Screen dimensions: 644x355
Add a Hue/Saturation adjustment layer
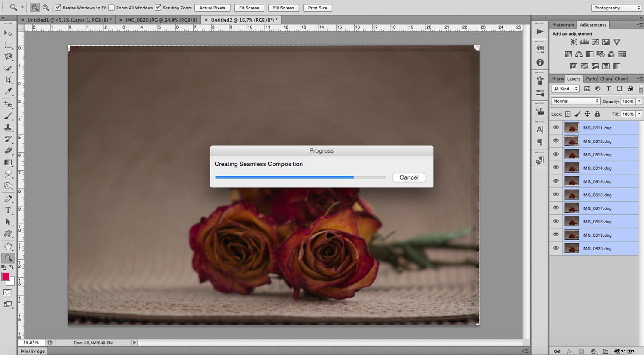[x=568, y=54]
